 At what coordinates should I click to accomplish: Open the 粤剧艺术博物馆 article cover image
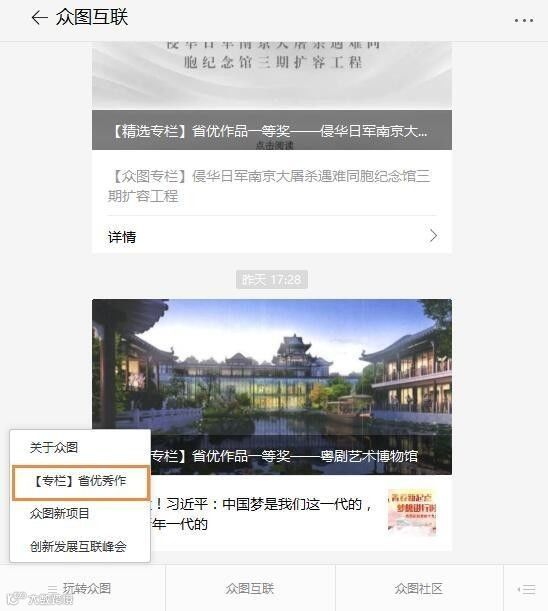click(x=272, y=387)
